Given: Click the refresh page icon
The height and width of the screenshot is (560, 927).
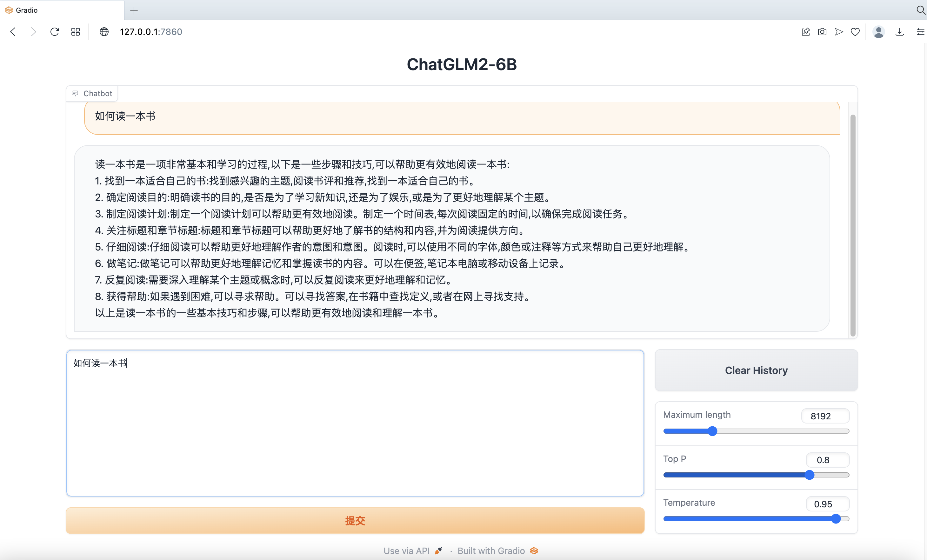Looking at the screenshot, I should [56, 32].
